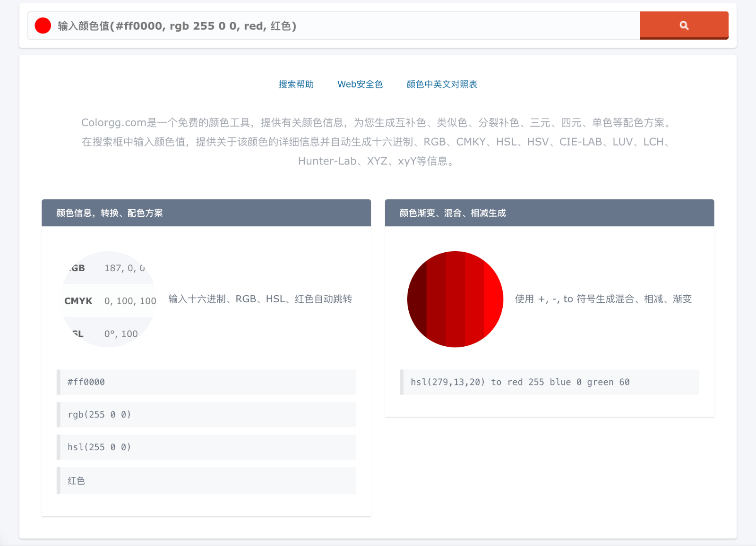Click the hsl(279,13,20) gradient example

[550, 382]
